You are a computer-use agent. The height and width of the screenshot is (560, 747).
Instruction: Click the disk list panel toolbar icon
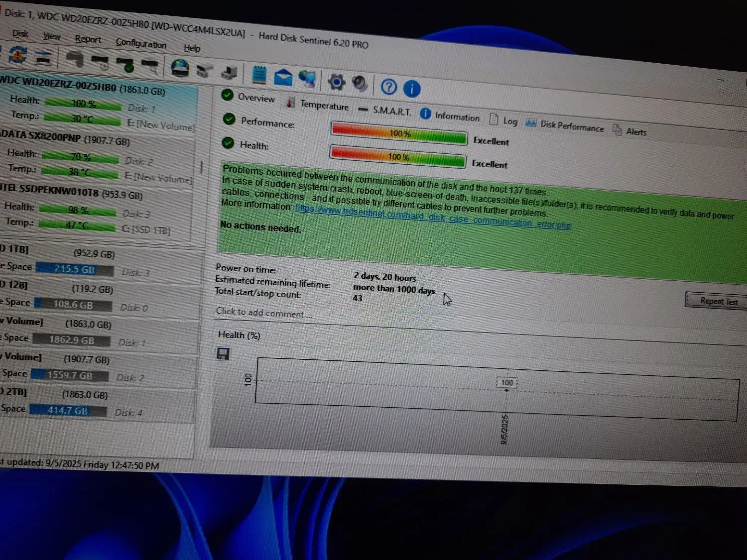[x=44, y=57]
